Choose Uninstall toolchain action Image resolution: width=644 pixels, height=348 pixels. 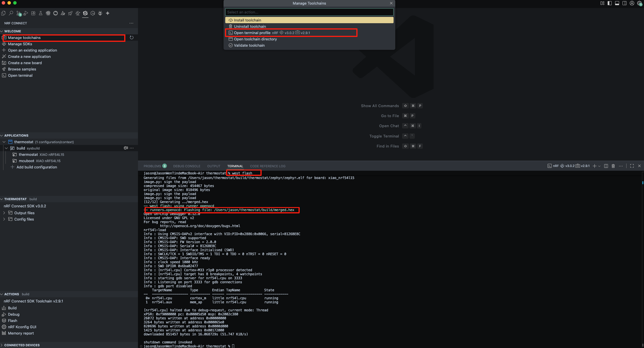(309, 26)
